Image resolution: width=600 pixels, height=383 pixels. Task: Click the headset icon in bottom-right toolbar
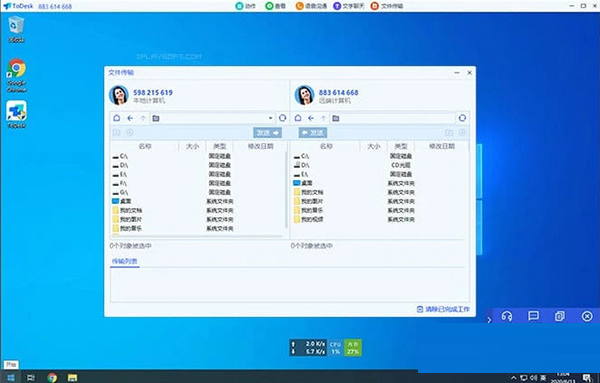(x=507, y=316)
